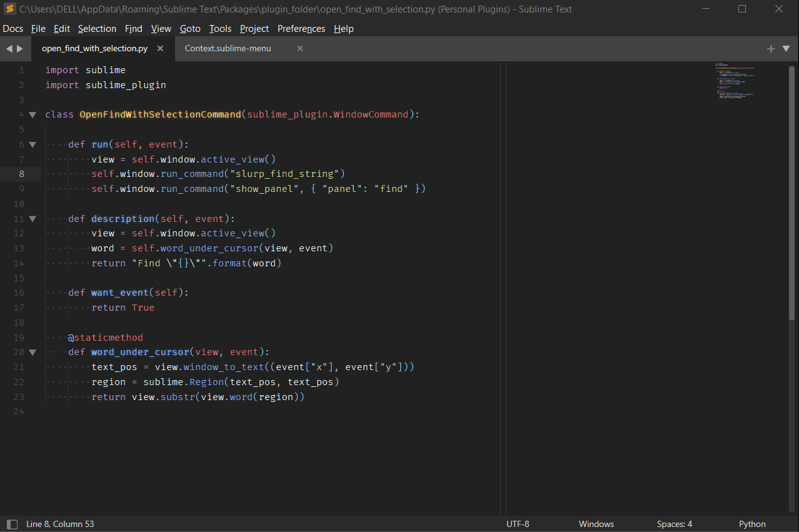Open the Edit menu

tap(62, 29)
